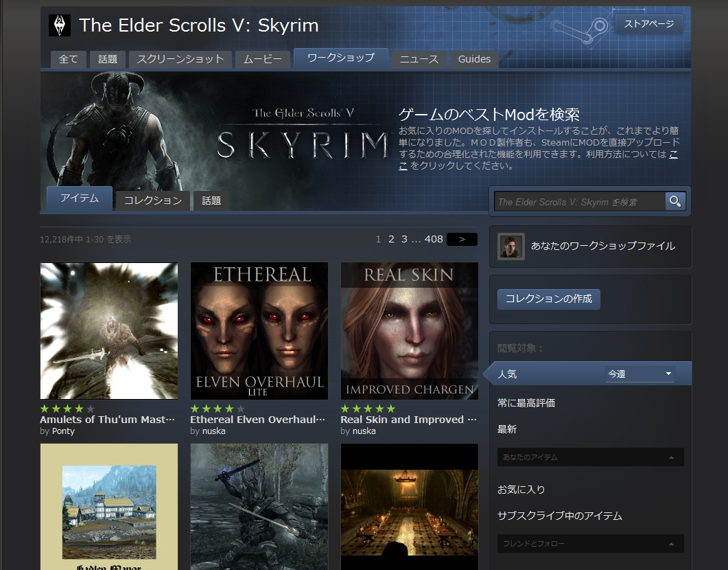This screenshot has width=728, height=570.
Task: Open author Ponty's profile
Action: 63,431
